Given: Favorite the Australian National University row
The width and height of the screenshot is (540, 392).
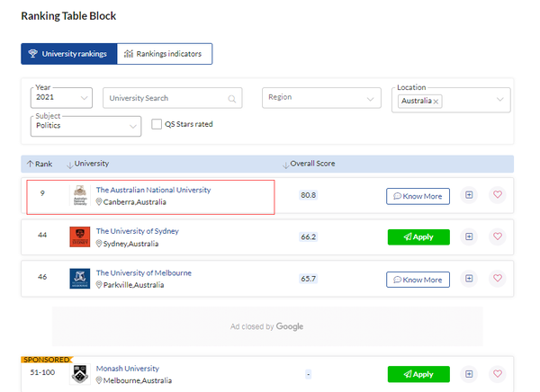Looking at the screenshot, I should coord(498,195).
